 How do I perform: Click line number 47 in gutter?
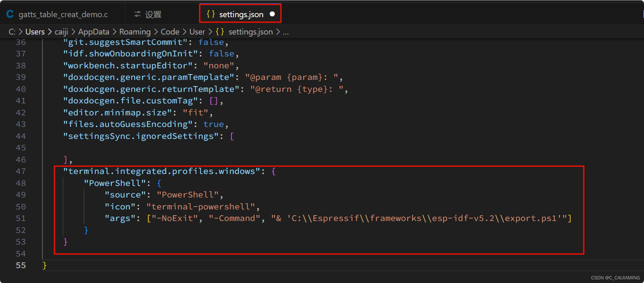coord(21,171)
